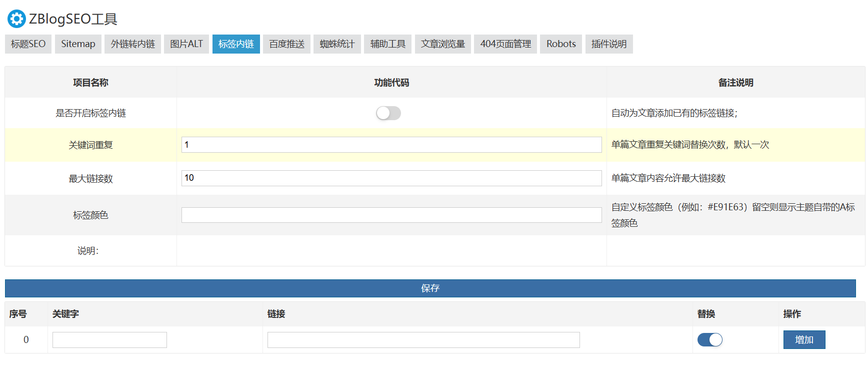
Task: Focus the 链接 URL input field
Action: pyautogui.click(x=423, y=340)
